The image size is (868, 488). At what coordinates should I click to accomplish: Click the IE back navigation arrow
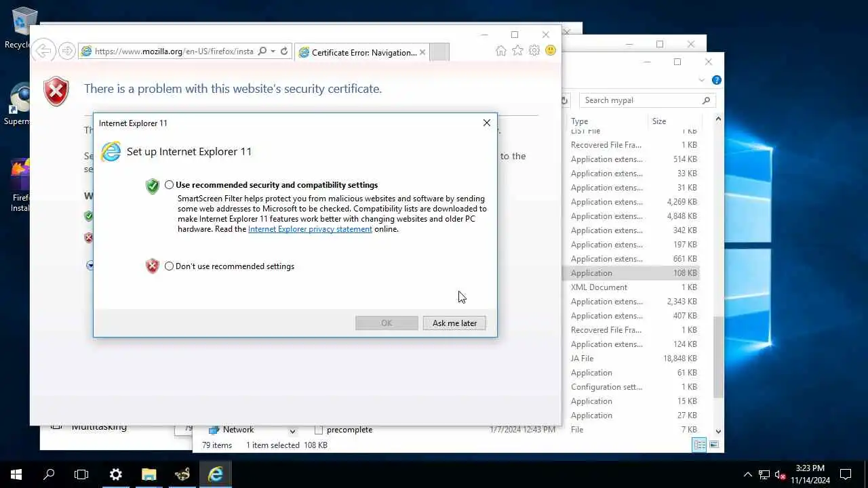point(43,51)
